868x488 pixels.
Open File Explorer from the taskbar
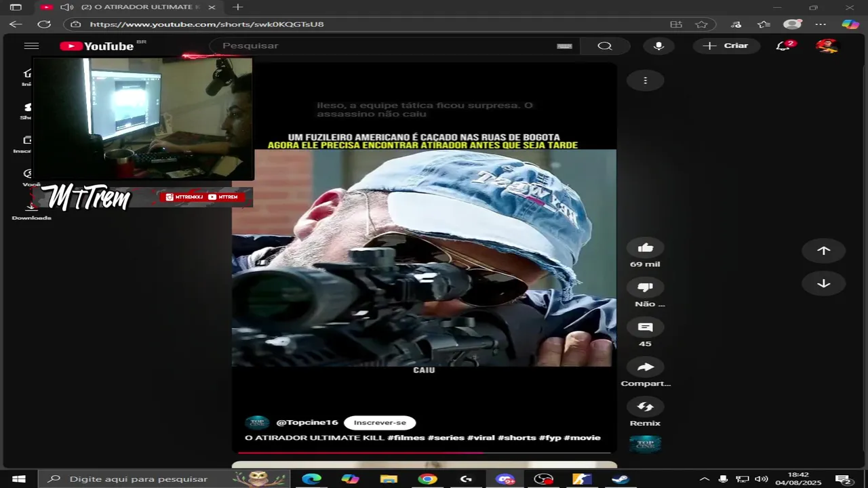tap(389, 479)
